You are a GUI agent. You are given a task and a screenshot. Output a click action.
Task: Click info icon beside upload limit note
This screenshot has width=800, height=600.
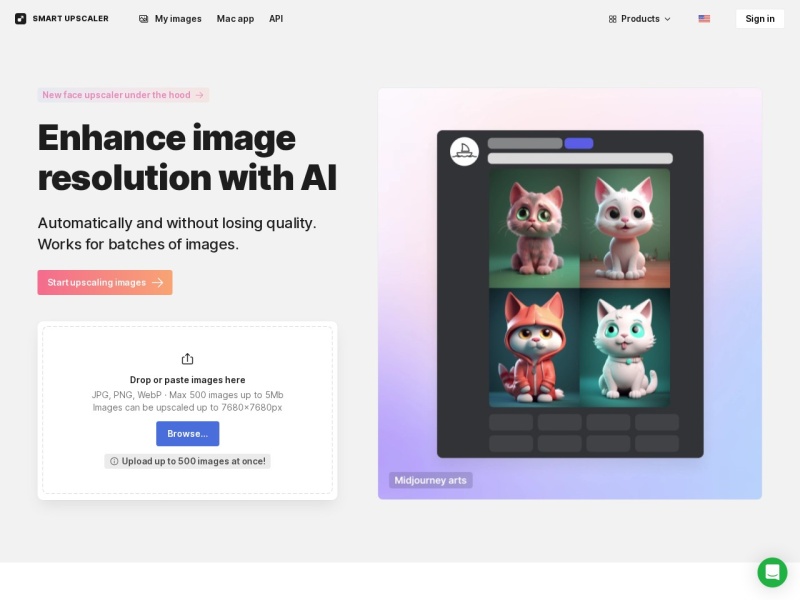point(114,461)
